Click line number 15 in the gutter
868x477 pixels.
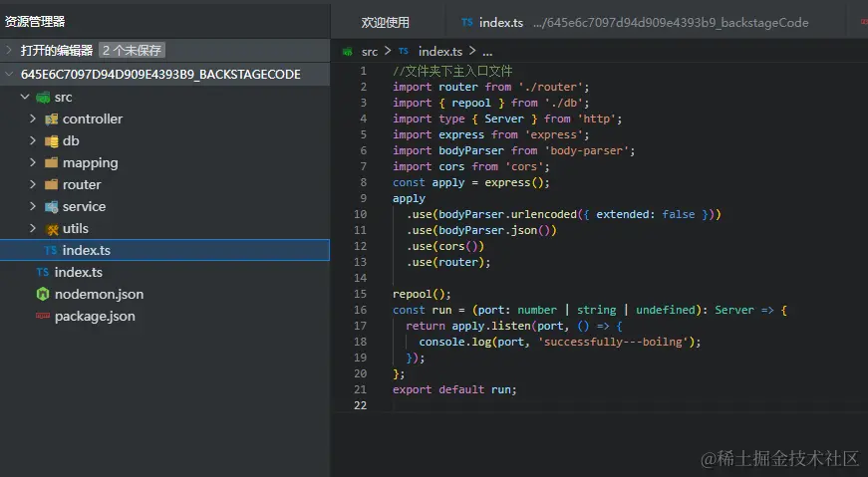(x=360, y=294)
